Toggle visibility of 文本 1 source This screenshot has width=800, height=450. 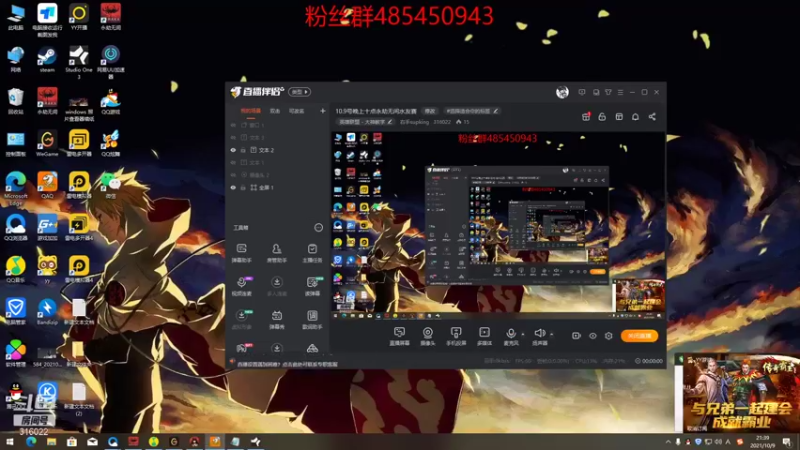pyautogui.click(x=233, y=162)
